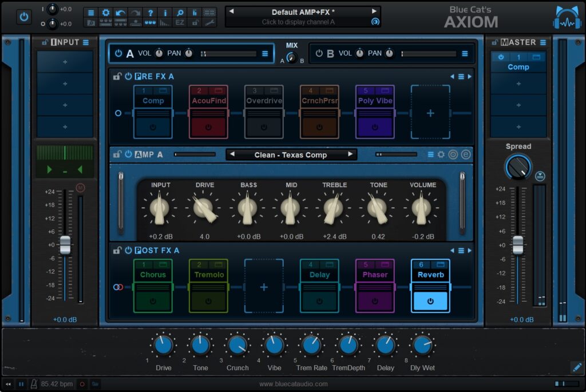Select the CrnchPrsr pedal in PRE FX A

319,112
